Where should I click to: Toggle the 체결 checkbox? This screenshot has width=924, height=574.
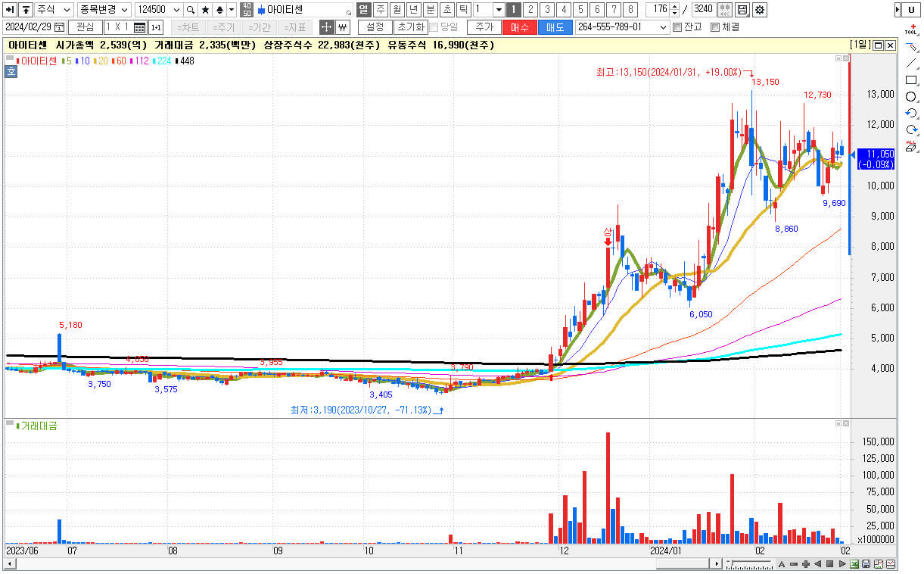coord(715,27)
